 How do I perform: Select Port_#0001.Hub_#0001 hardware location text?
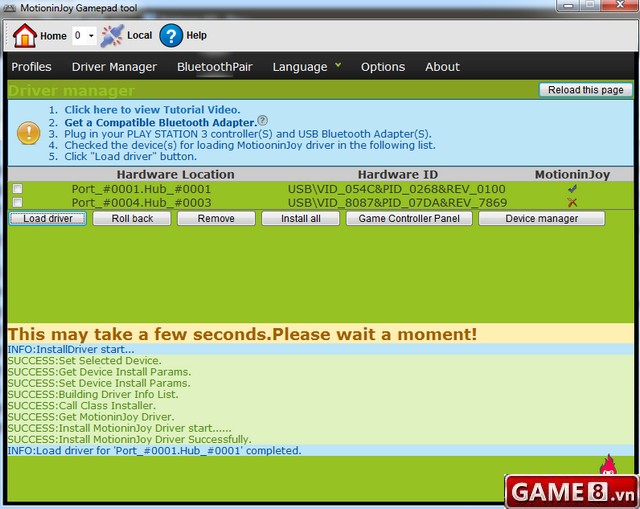click(x=141, y=189)
